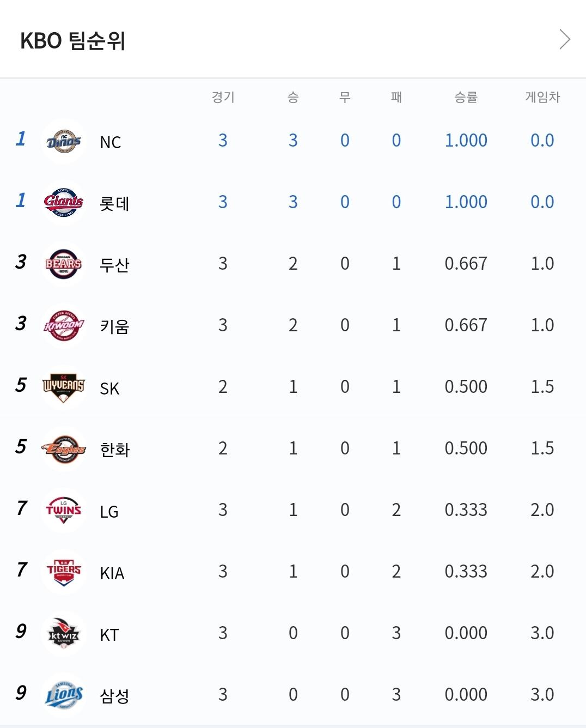Click the NC Dinos team logo

(x=64, y=142)
